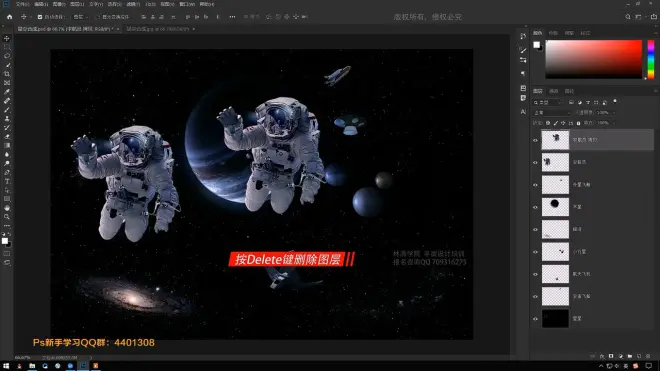Activate the Zoom magnifier tool
The width and height of the screenshot is (660, 371).
(x=7, y=217)
